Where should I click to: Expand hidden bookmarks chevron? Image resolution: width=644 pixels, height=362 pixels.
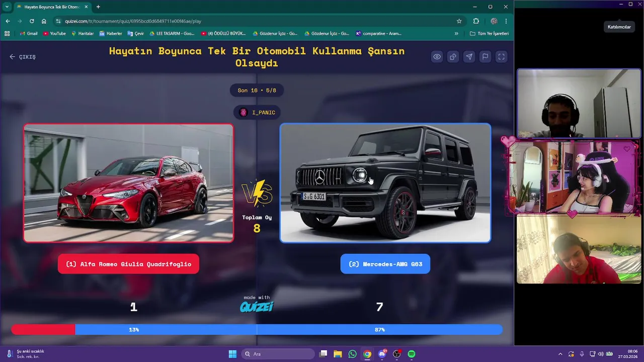click(x=456, y=34)
